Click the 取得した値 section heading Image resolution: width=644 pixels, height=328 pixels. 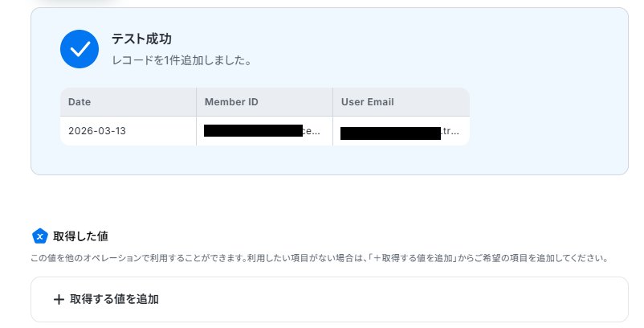(80, 236)
